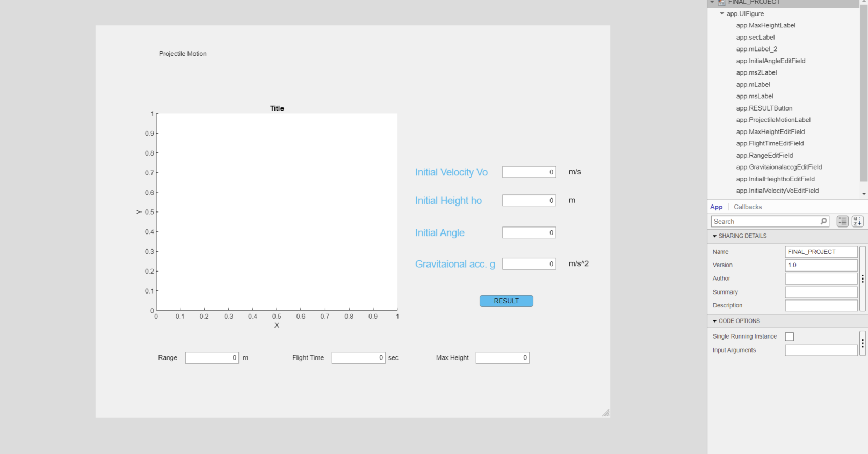The height and width of the screenshot is (454, 868).
Task: Click the alphabetical sort icon
Action: [858, 221]
